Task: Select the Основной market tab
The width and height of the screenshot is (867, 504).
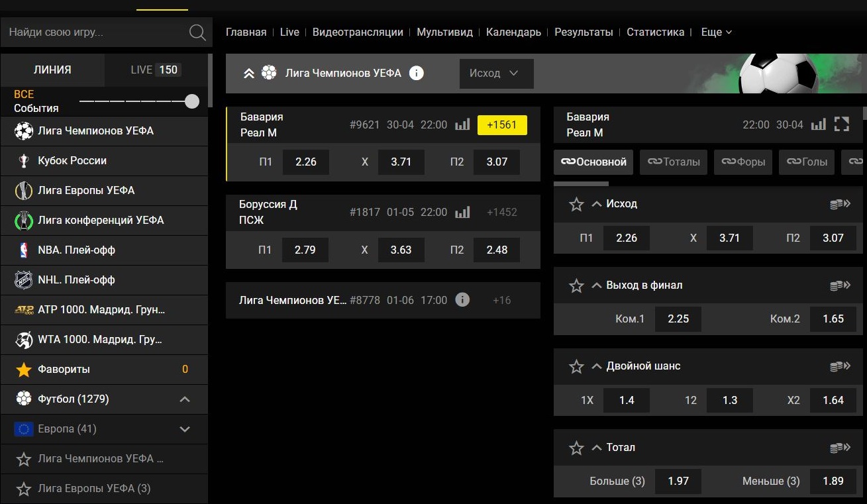Action: click(593, 162)
